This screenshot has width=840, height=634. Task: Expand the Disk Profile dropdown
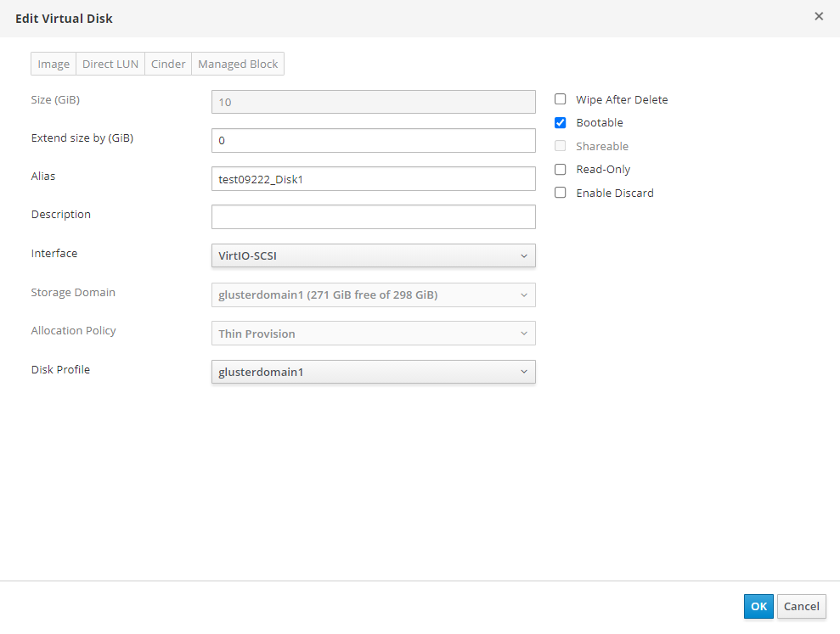(373, 372)
